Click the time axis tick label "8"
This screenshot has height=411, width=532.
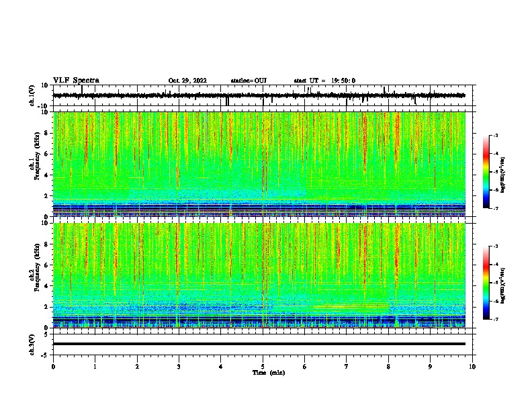(388, 367)
